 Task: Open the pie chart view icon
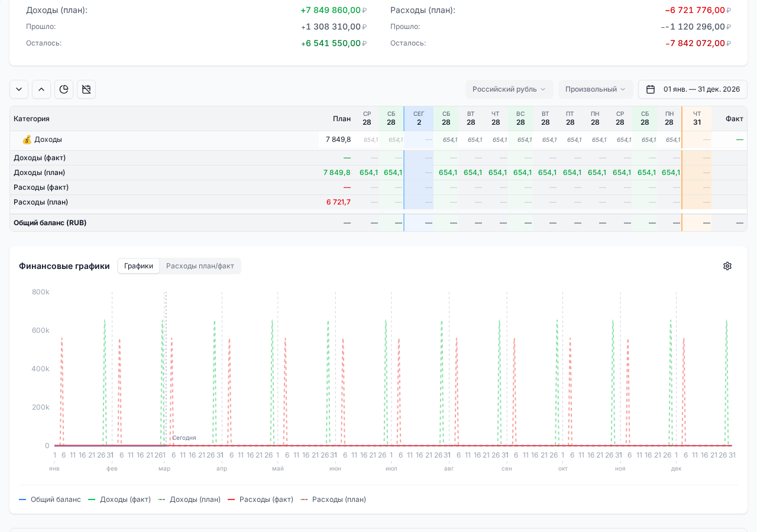(x=64, y=89)
